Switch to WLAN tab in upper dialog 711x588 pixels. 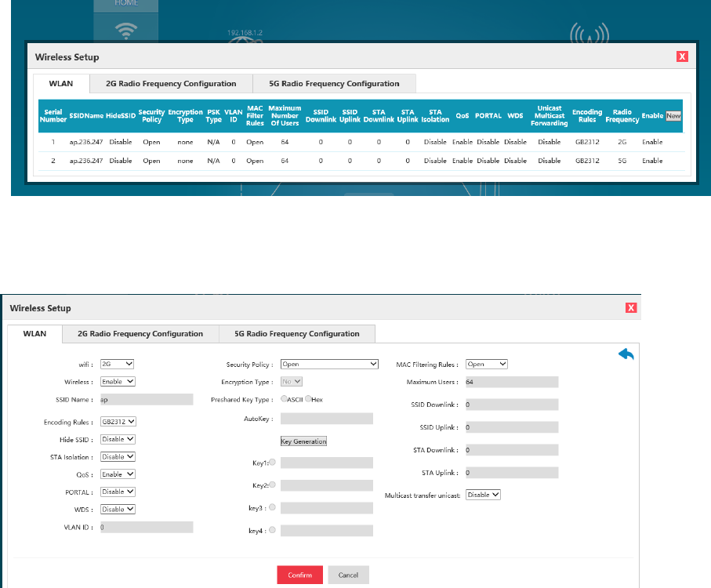coord(61,83)
